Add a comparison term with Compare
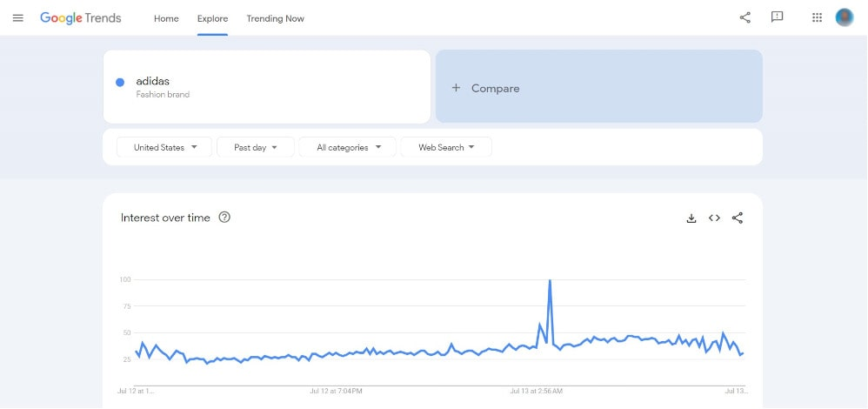The height and width of the screenshot is (409, 868). click(x=599, y=86)
